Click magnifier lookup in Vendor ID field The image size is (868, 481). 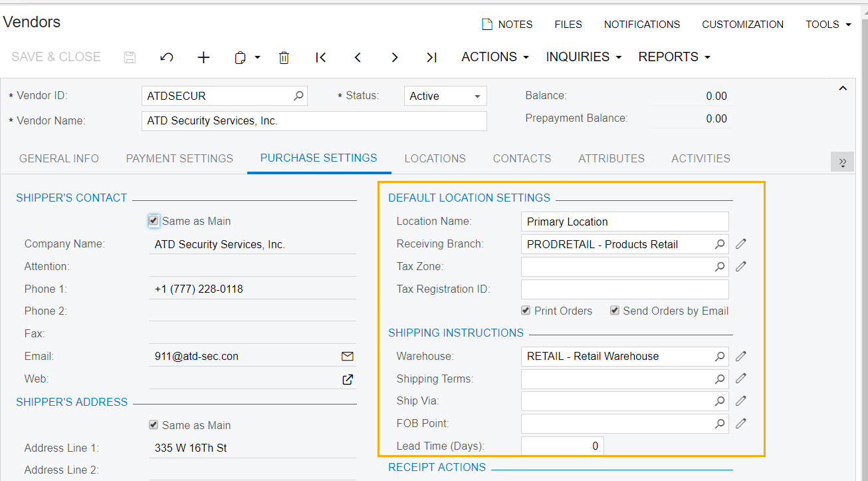298,96
